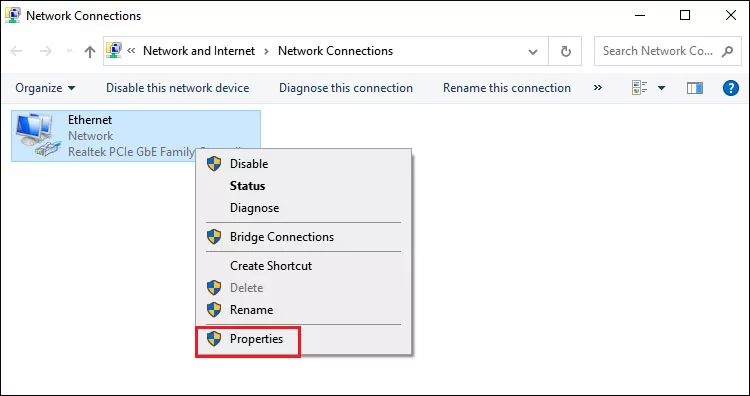
Task: Click Diagnose this connection
Action: tap(346, 88)
